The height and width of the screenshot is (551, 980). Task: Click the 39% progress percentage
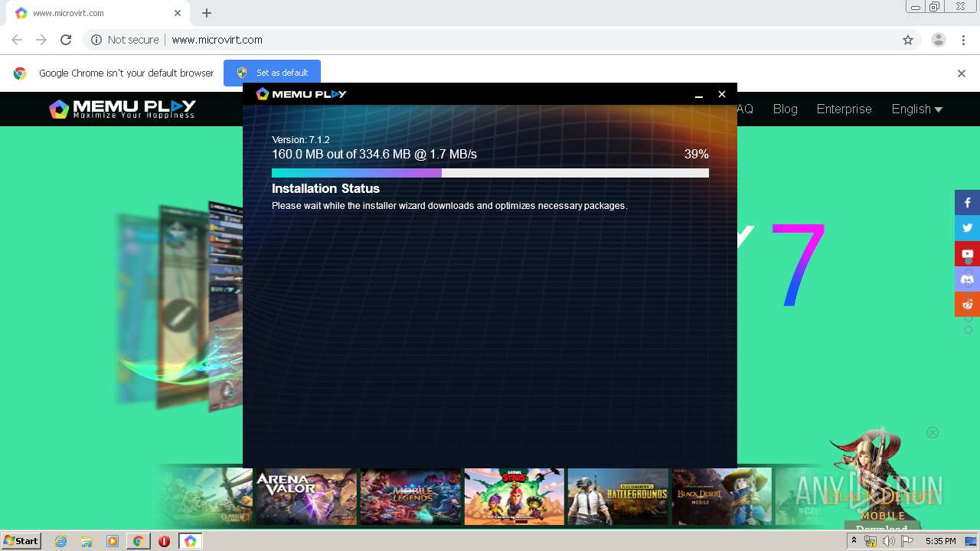(x=696, y=155)
